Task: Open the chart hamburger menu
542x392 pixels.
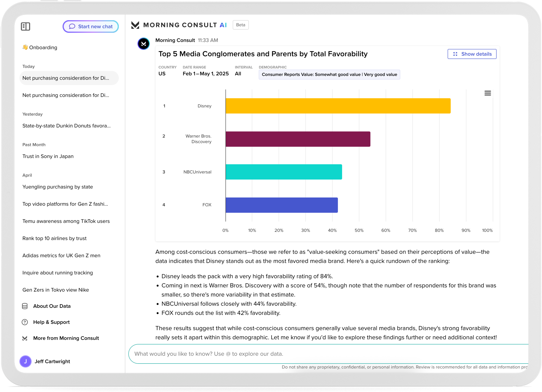Action: click(x=488, y=93)
